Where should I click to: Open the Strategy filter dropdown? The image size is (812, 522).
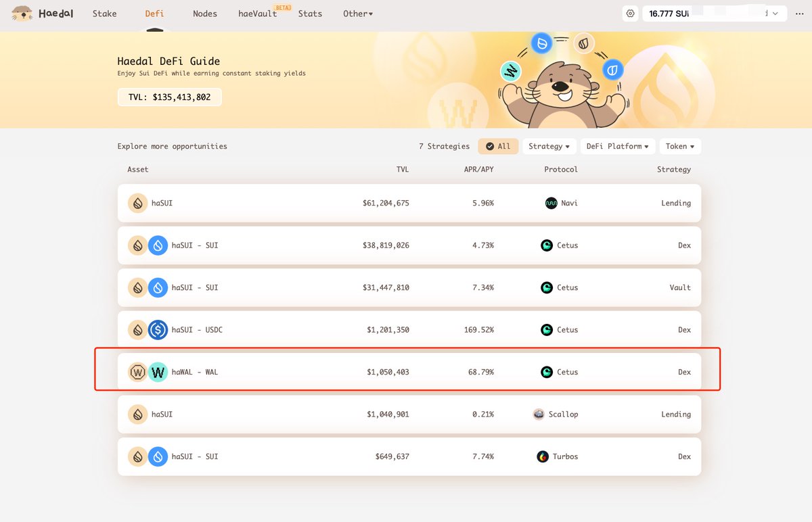[x=549, y=146]
